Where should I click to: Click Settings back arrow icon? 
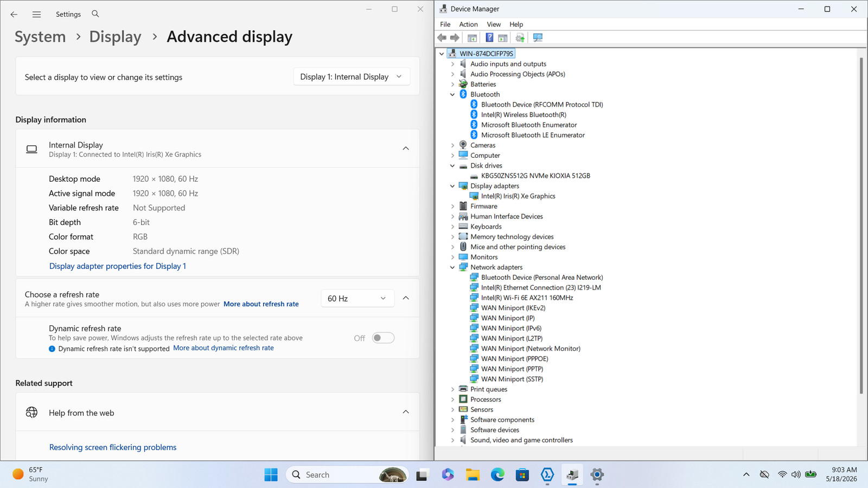coord(14,14)
